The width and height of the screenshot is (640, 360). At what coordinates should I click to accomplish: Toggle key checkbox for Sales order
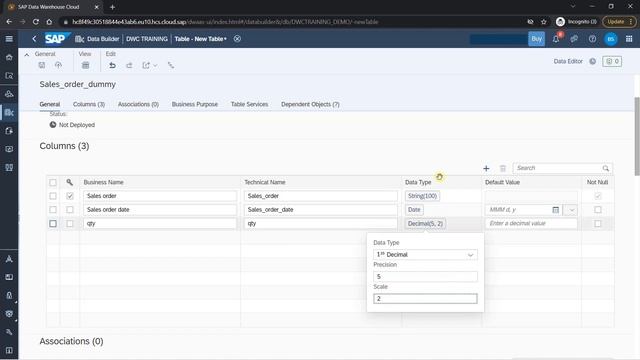[70, 196]
